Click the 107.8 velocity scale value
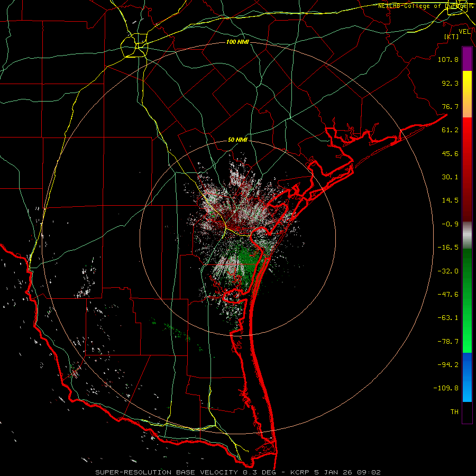The image size is (476, 476). (x=448, y=59)
